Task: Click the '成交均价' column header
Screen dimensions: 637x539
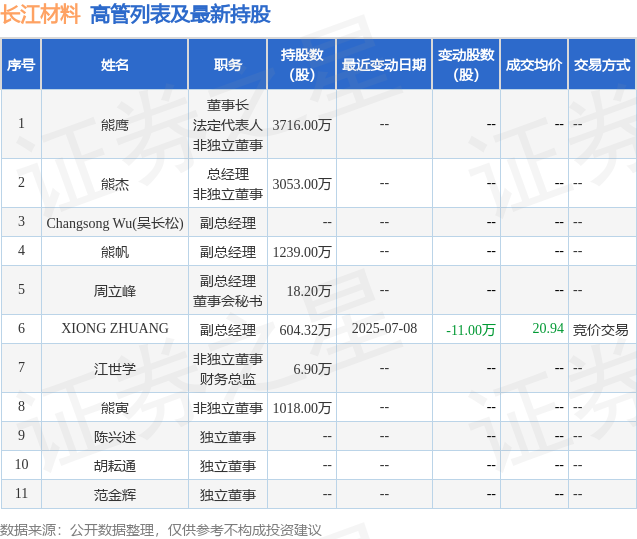Action: point(534,65)
